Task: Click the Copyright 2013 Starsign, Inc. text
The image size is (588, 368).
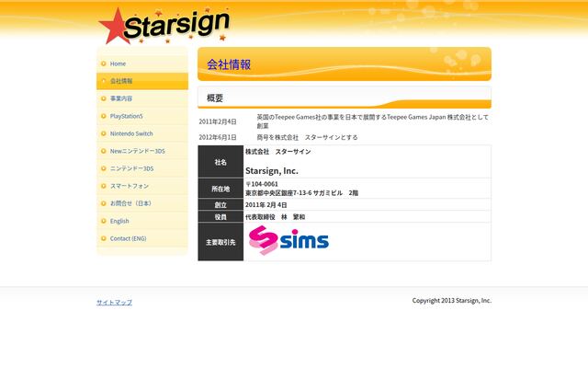Action: click(x=452, y=301)
